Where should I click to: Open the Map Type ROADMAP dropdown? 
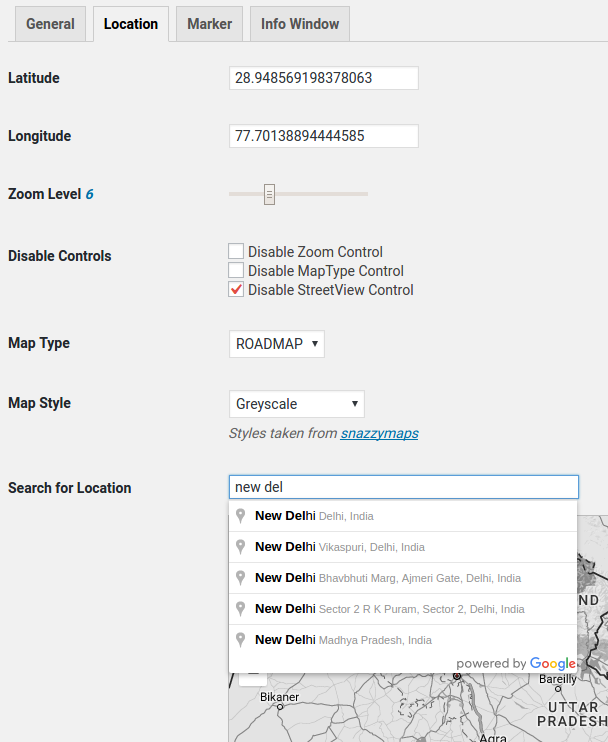[x=277, y=344]
